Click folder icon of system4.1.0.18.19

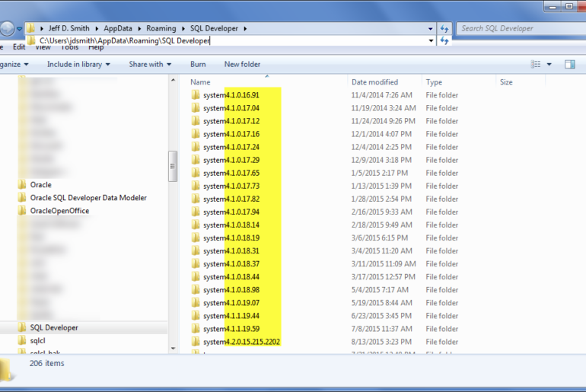196,237
